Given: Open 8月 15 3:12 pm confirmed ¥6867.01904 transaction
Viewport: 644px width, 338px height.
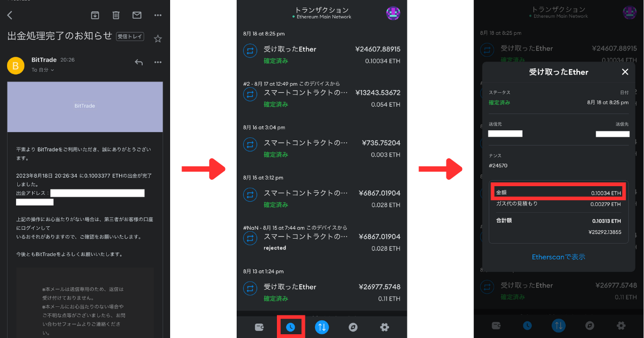Looking at the screenshot, I should click(322, 199).
